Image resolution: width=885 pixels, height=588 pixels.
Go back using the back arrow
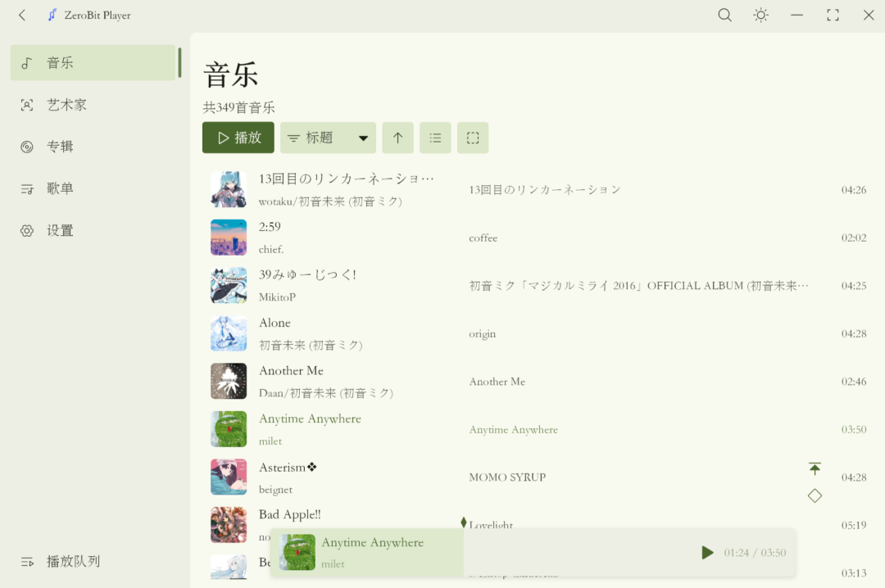[22, 16]
